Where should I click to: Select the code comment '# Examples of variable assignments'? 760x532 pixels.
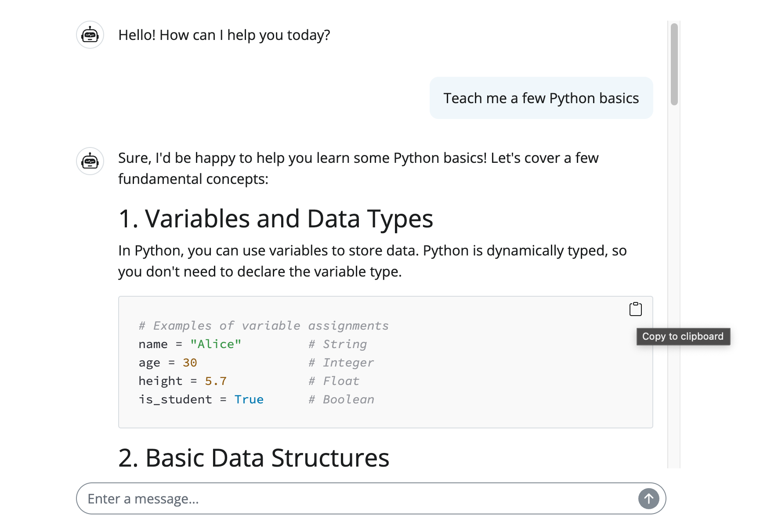point(263,325)
